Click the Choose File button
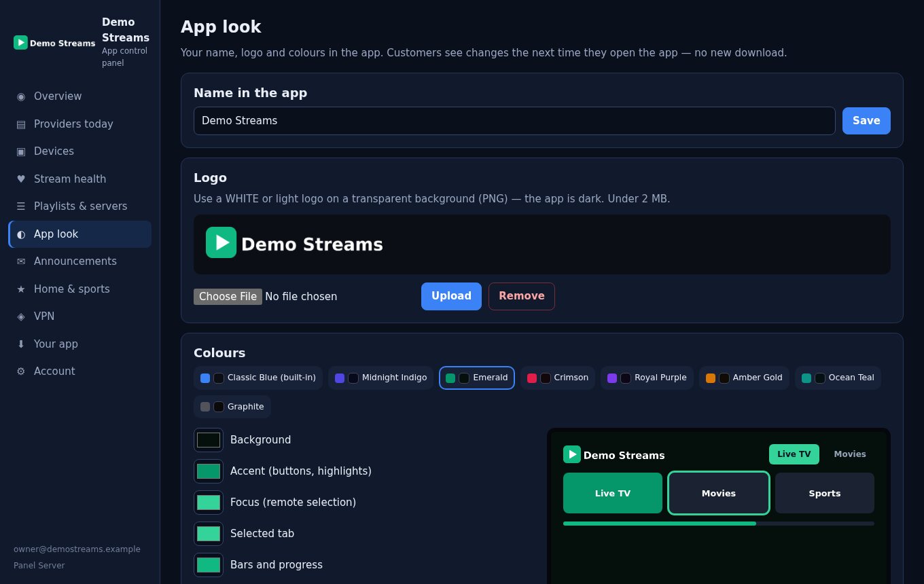Image resolution: width=924 pixels, height=584 pixels. [228, 297]
